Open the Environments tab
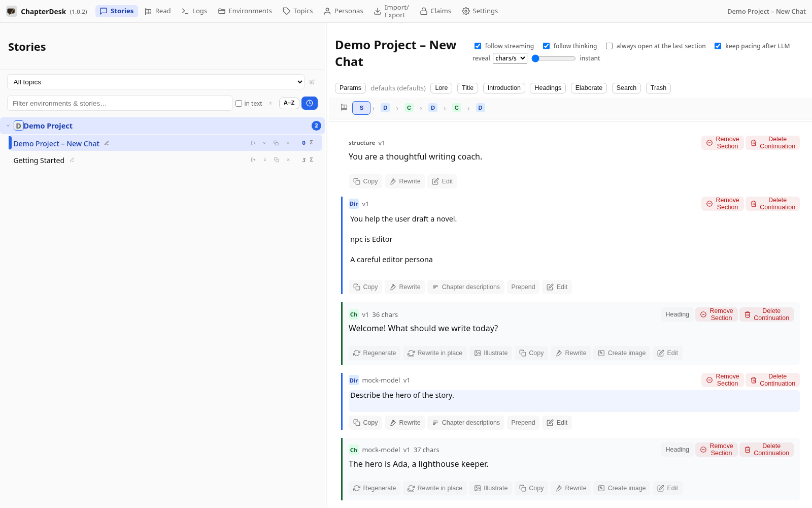This screenshot has height=508, width=812. point(245,11)
